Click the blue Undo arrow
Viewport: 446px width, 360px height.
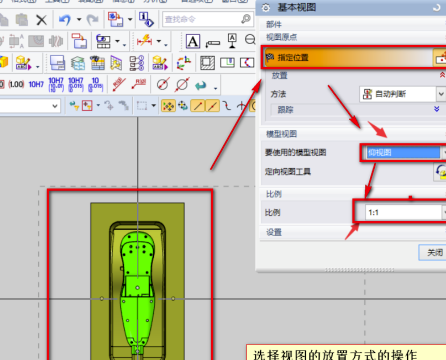coord(65,20)
